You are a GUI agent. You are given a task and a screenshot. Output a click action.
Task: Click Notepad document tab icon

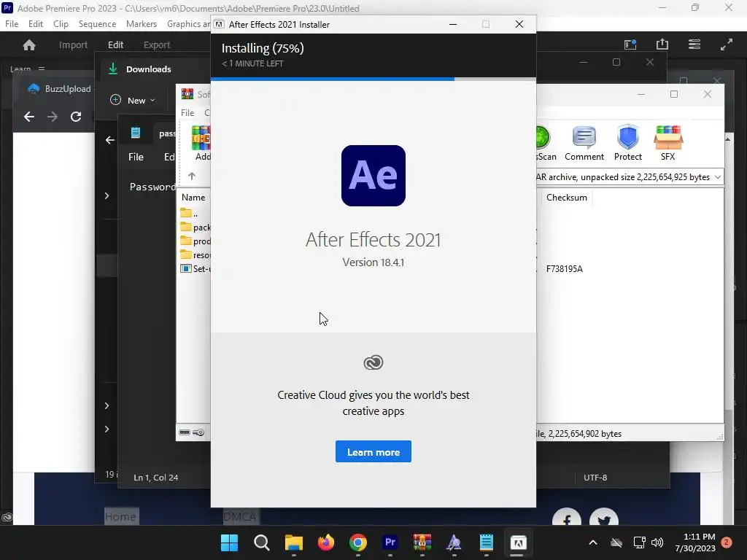pos(135,133)
